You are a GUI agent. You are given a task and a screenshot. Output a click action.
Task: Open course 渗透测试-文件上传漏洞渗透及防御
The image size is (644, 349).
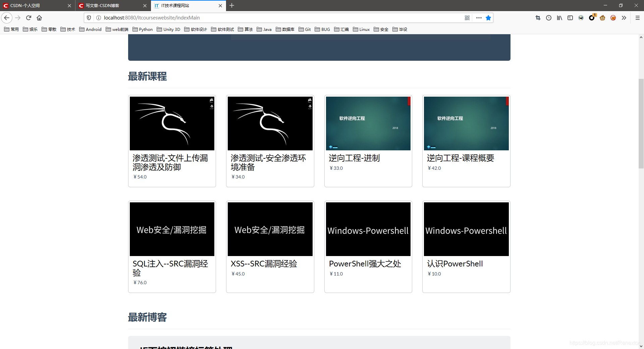coord(170,162)
